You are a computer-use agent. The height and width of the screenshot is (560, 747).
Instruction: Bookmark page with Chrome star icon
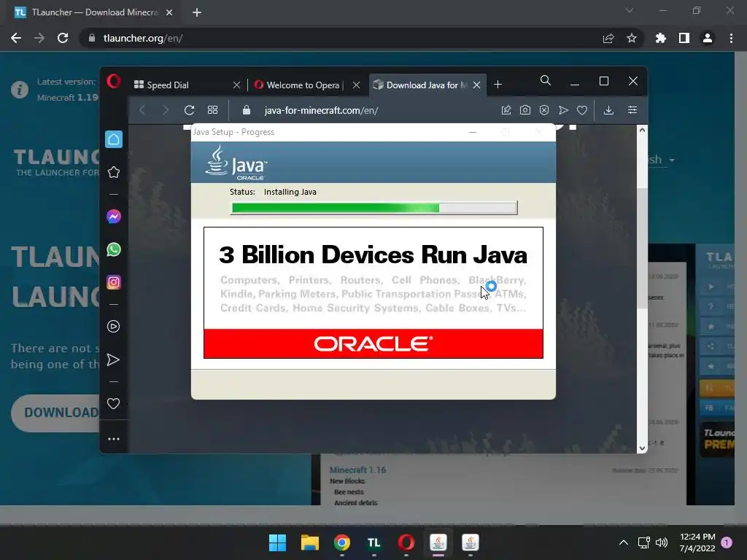632,38
